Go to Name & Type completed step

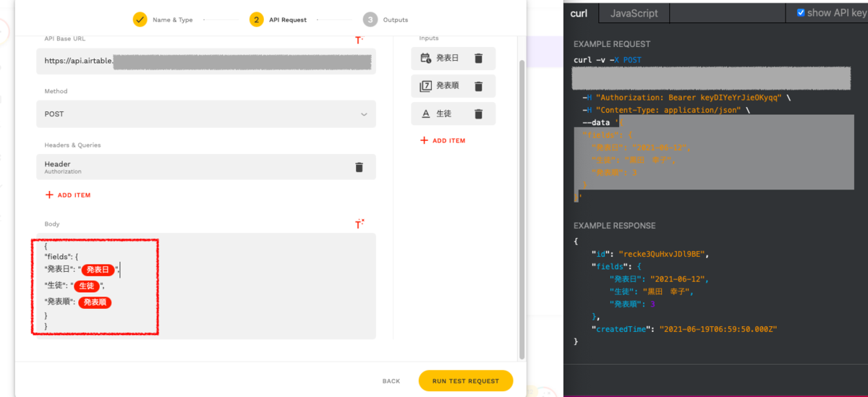click(163, 20)
